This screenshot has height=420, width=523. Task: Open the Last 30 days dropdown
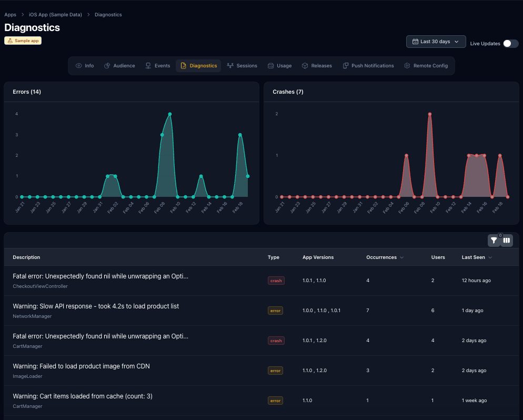tap(436, 42)
